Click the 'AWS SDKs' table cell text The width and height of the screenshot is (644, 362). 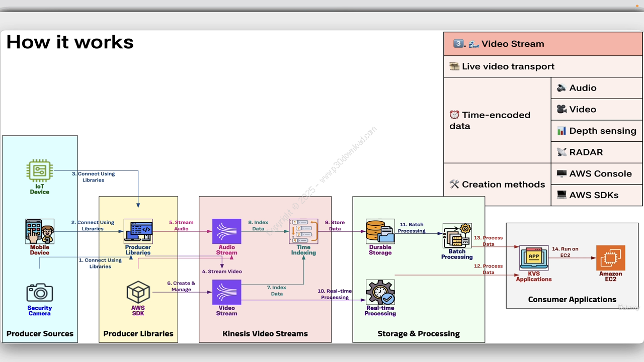(x=594, y=195)
